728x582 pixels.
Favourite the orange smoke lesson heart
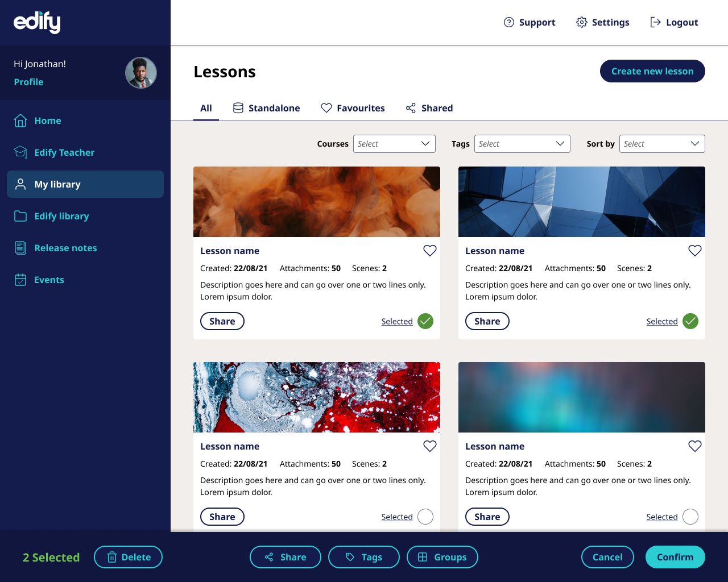[430, 251]
